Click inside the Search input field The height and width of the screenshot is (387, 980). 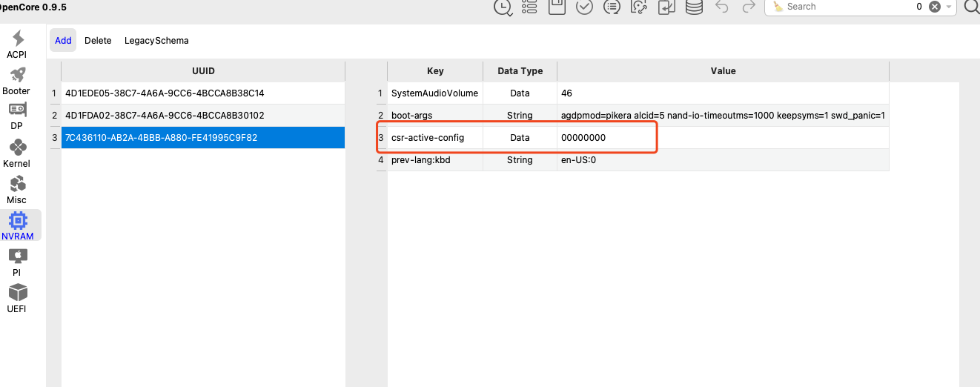845,7
